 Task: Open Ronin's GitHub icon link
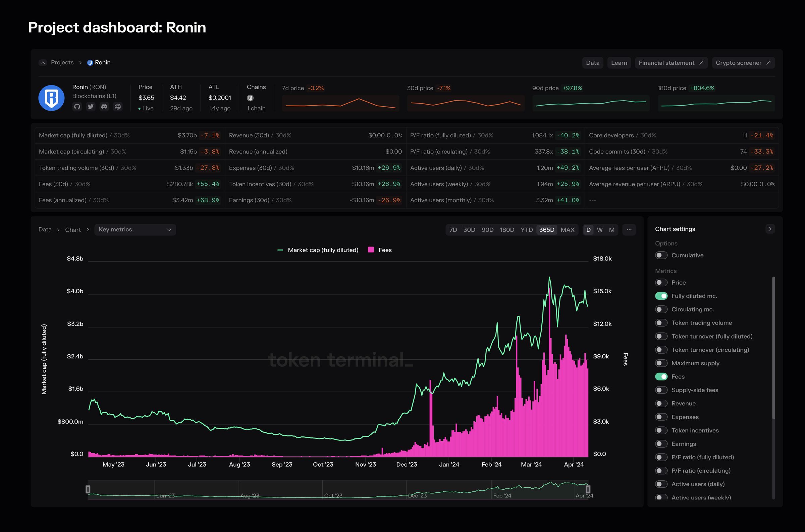77,107
